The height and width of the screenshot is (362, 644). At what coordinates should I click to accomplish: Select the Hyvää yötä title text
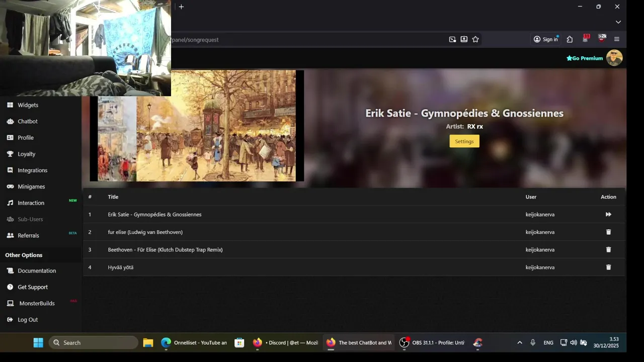point(121,267)
